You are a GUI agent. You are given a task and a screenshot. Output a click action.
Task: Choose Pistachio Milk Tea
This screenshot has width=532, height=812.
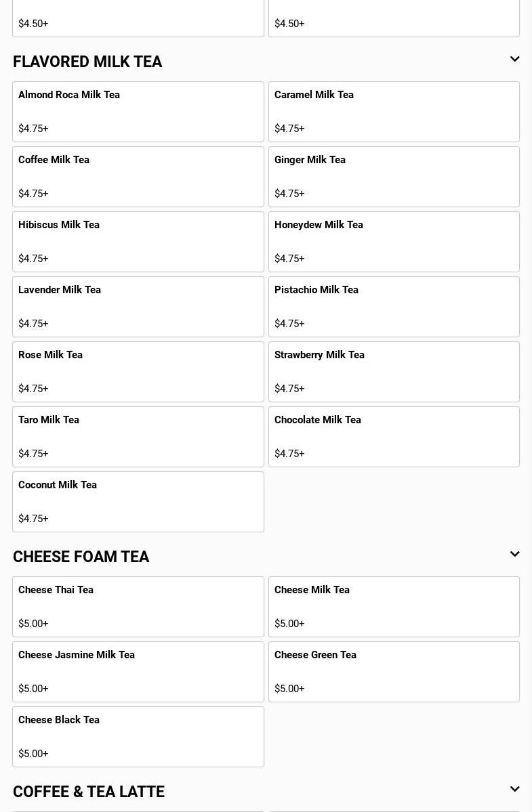coord(394,307)
